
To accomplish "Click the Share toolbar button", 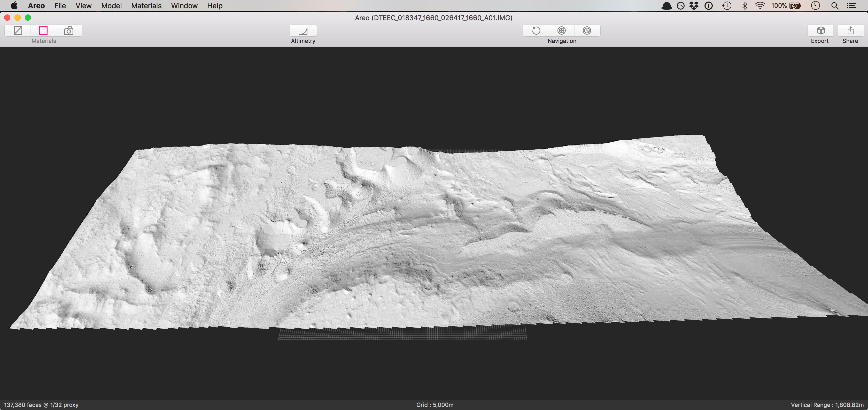I will 850,31.
